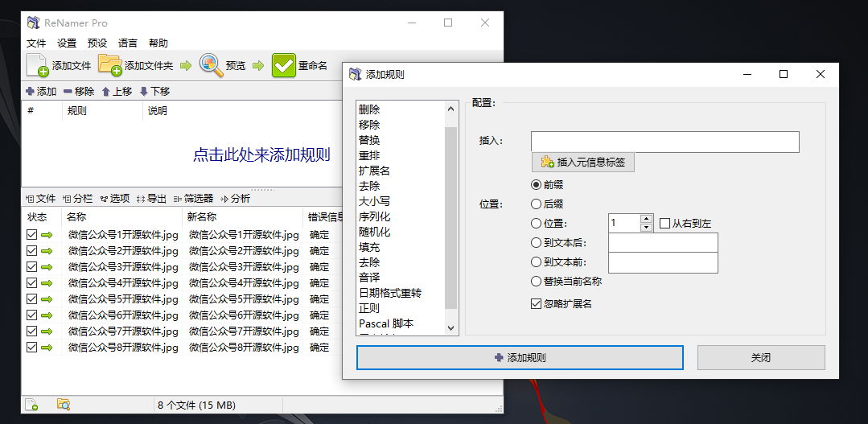Open the 预设 menu

97,43
